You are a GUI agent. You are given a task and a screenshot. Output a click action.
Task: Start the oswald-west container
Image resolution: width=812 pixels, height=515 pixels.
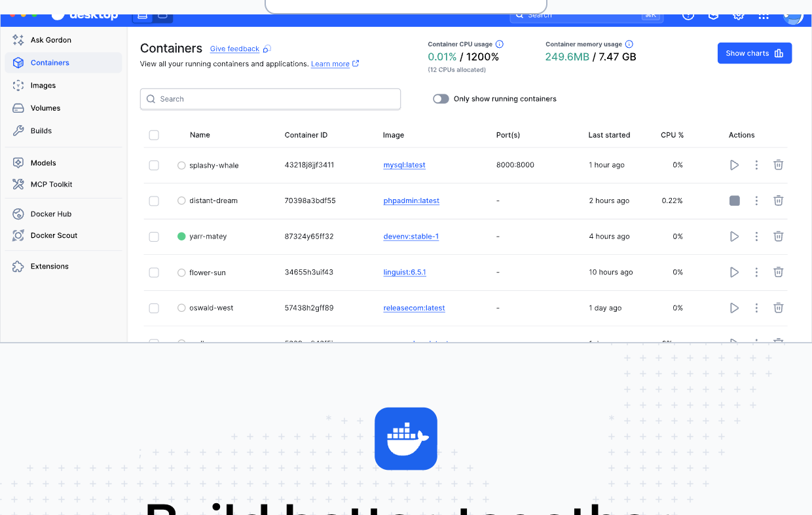point(734,308)
